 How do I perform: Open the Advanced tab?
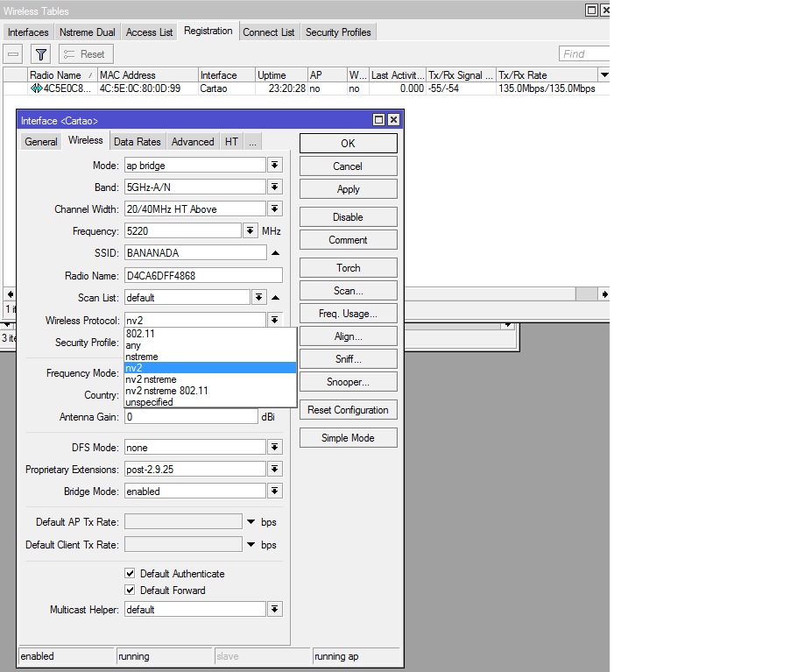coord(193,141)
